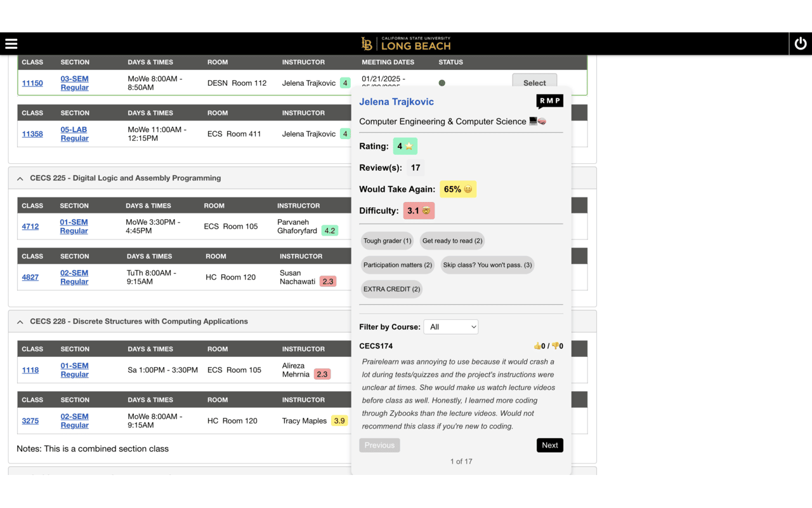812x508 pixels.
Task: Click the green status dot for class 11150
Action: (442, 83)
